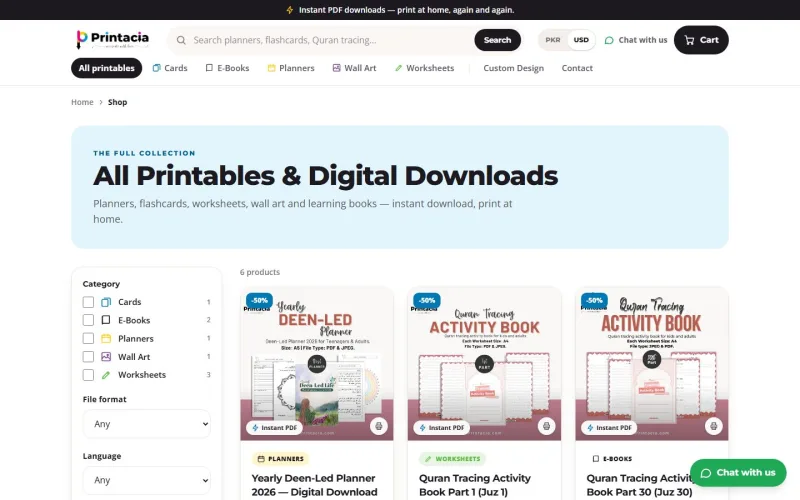This screenshot has height=500, width=800.
Task: Click Instant PDF badge on Juz 30 book
Action: point(609,428)
